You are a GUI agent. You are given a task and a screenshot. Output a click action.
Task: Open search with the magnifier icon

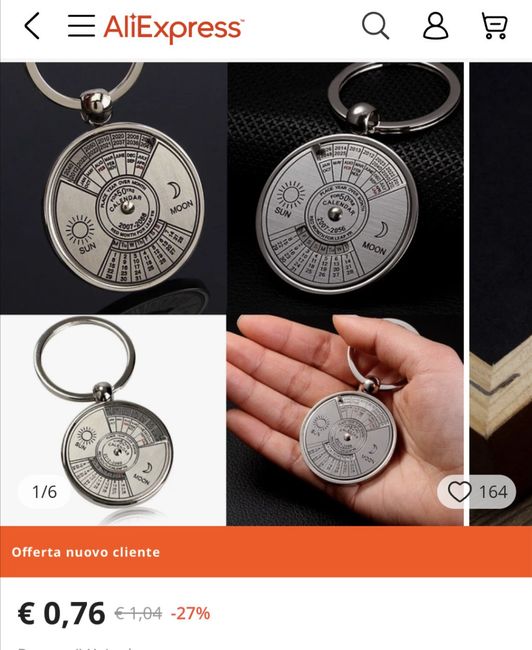(375, 26)
